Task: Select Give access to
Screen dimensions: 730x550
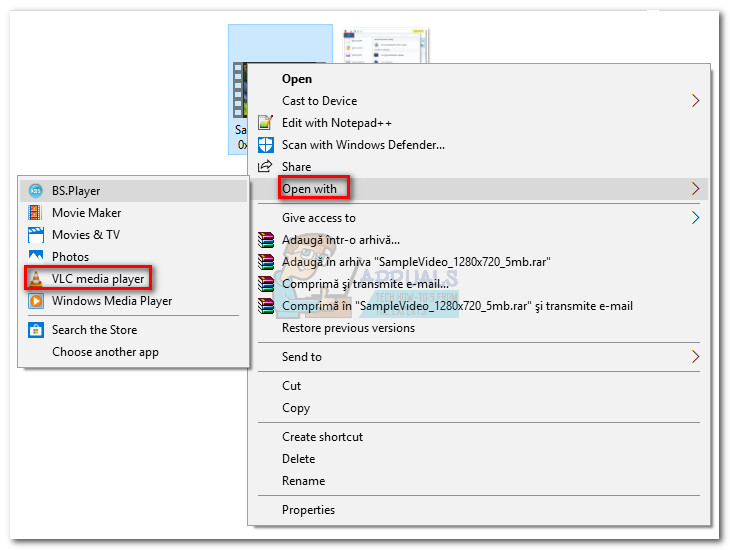Action: 479,217
